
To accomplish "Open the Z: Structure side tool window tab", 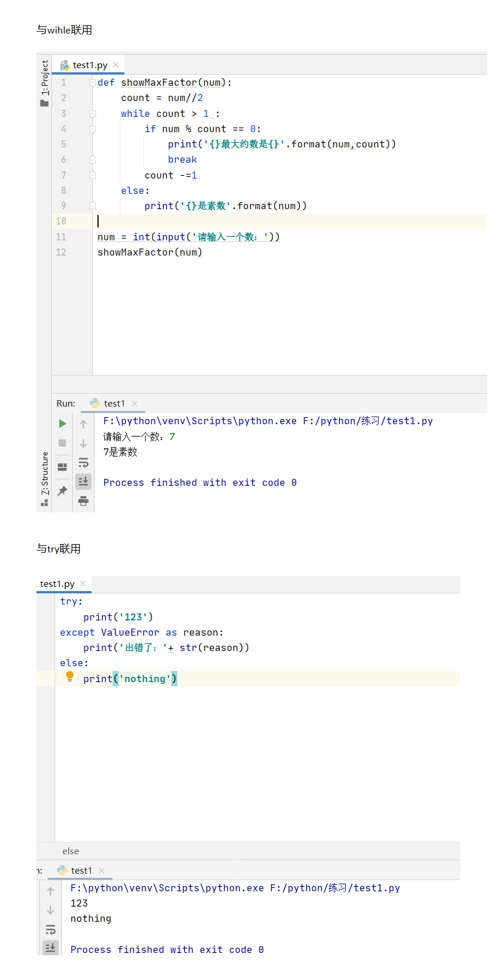I will [45, 474].
